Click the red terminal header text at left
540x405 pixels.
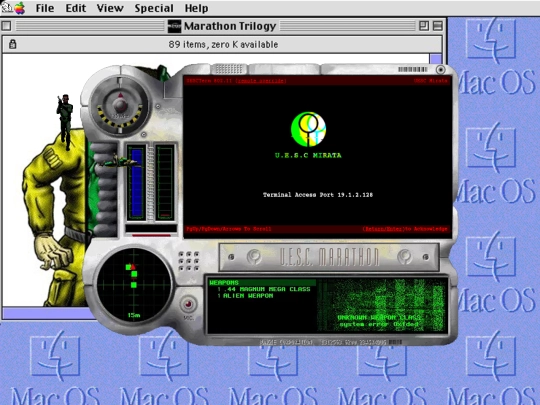click(236, 81)
